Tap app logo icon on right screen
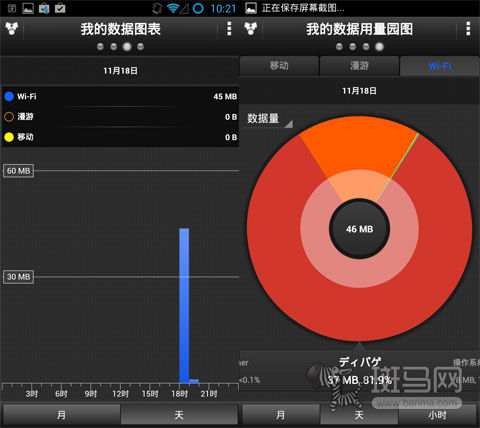Viewport: 480px width, 428px height. tap(251, 29)
